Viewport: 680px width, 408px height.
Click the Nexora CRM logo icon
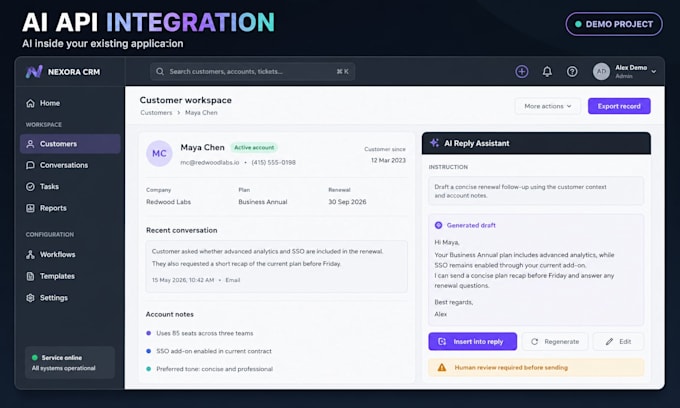(34, 72)
